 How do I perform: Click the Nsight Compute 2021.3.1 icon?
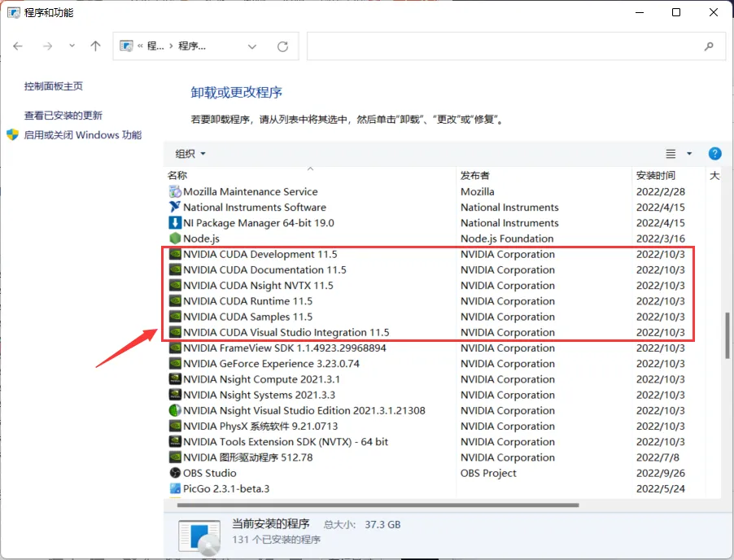pyautogui.click(x=175, y=379)
